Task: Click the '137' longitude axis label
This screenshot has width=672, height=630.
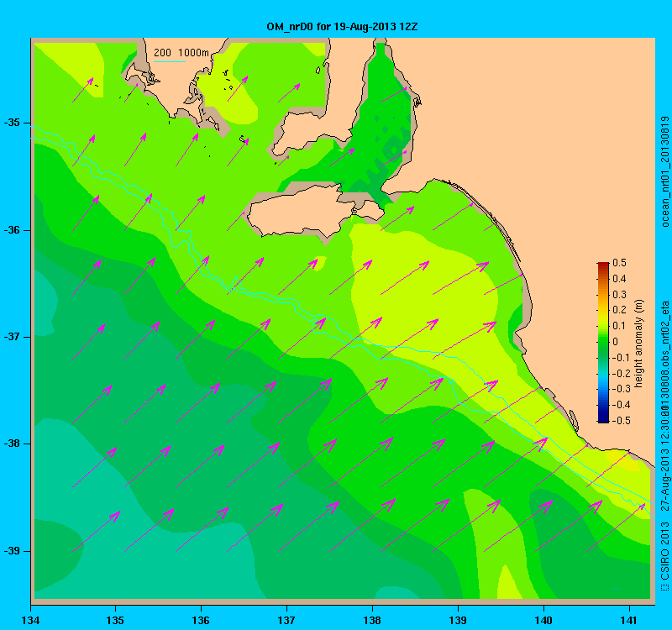Action: (286, 620)
